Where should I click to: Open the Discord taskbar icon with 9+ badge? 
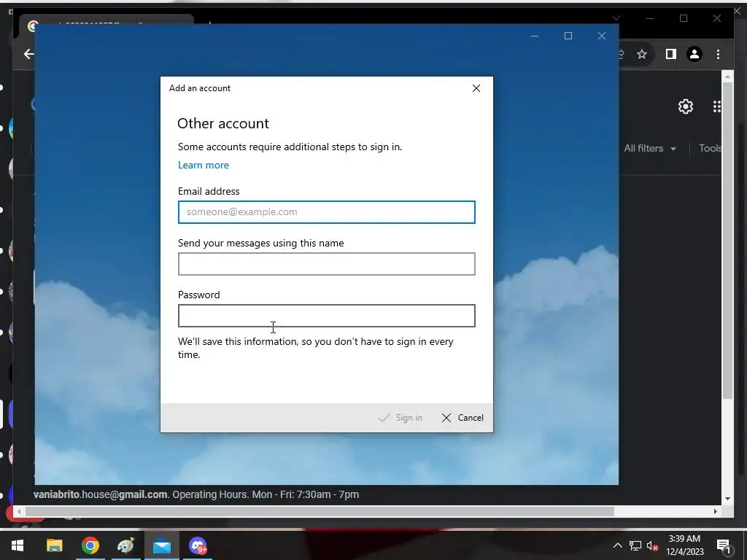[x=197, y=545]
